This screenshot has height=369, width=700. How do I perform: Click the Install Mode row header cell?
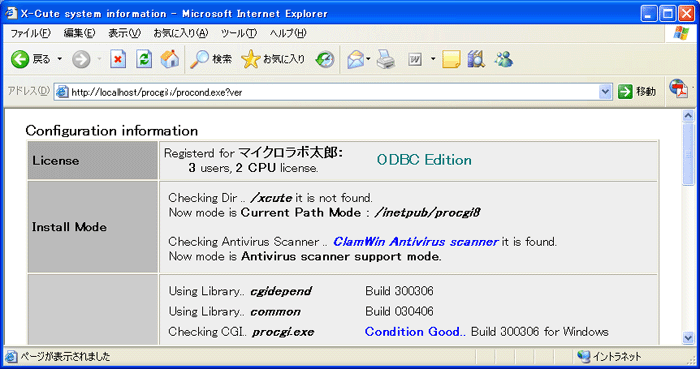click(x=92, y=227)
